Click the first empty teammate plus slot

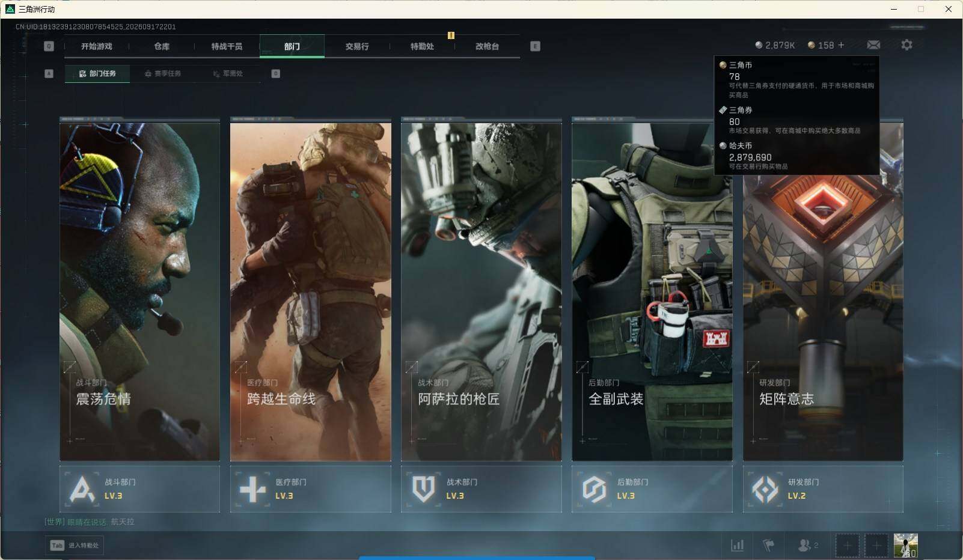(x=847, y=546)
